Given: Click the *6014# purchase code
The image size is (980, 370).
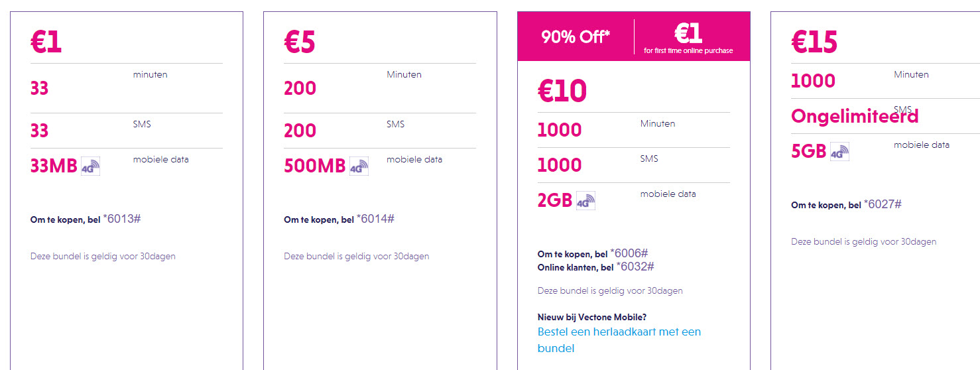Looking at the screenshot, I should click(375, 219).
